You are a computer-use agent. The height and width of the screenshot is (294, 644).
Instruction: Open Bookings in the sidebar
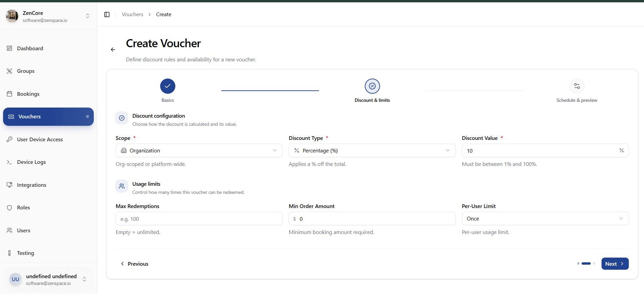[48, 94]
